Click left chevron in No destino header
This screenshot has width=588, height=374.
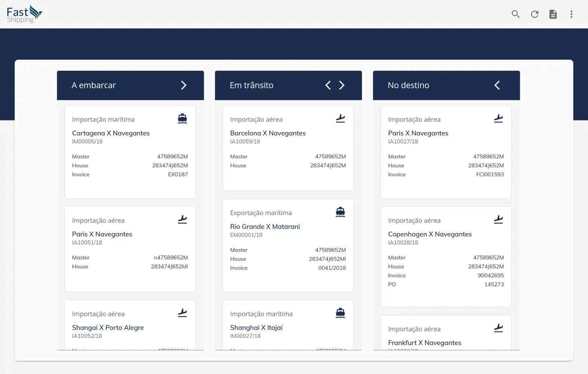point(497,85)
